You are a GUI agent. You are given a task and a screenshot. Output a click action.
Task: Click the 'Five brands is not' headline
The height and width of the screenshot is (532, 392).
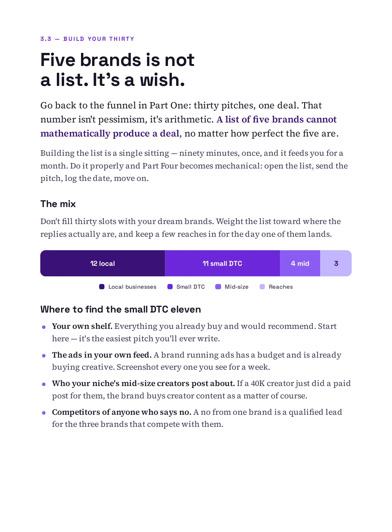point(117,60)
